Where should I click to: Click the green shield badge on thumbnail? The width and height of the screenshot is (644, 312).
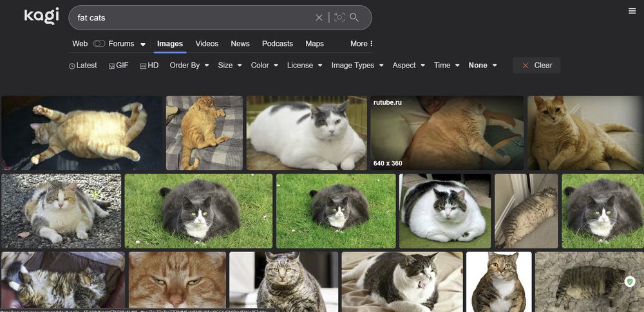630,281
